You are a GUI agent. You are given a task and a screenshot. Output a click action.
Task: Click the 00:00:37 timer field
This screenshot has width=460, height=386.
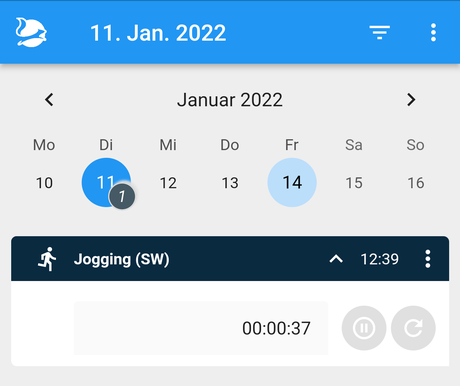201,328
